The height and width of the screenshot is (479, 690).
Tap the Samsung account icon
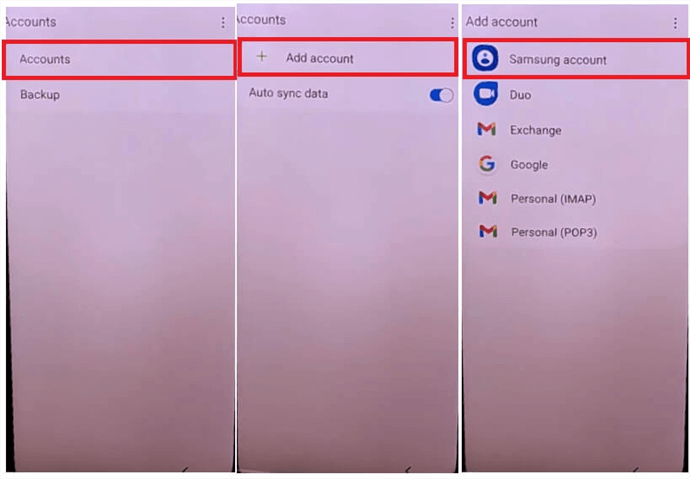click(485, 58)
